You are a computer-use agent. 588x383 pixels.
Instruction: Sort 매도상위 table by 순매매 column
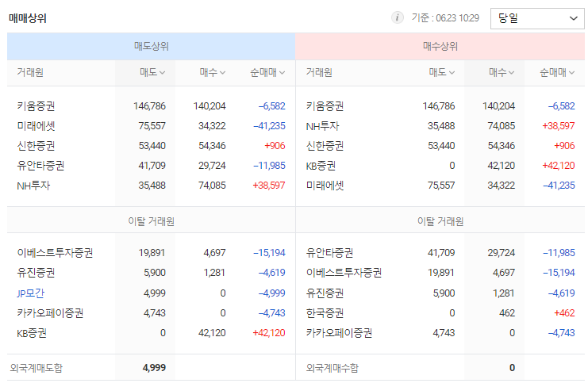(267, 72)
